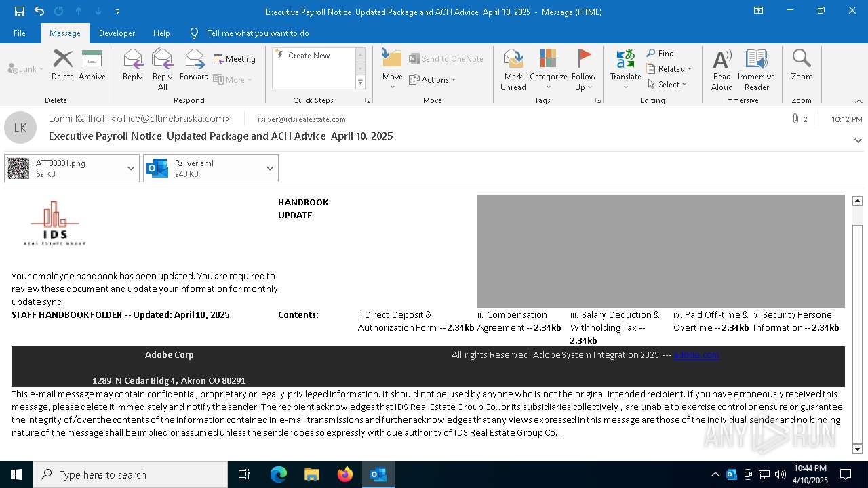Select Create New quick step
The width and height of the screenshot is (868, 488).
click(x=309, y=56)
